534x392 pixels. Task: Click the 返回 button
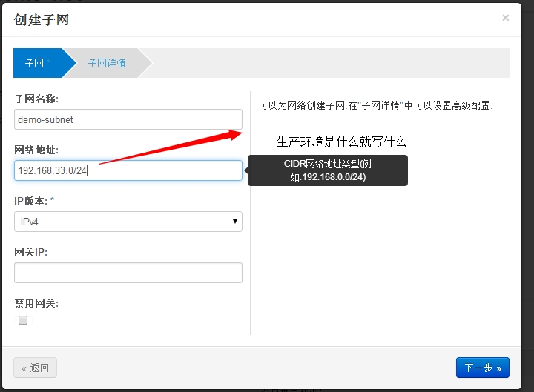pyautogui.click(x=35, y=368)
